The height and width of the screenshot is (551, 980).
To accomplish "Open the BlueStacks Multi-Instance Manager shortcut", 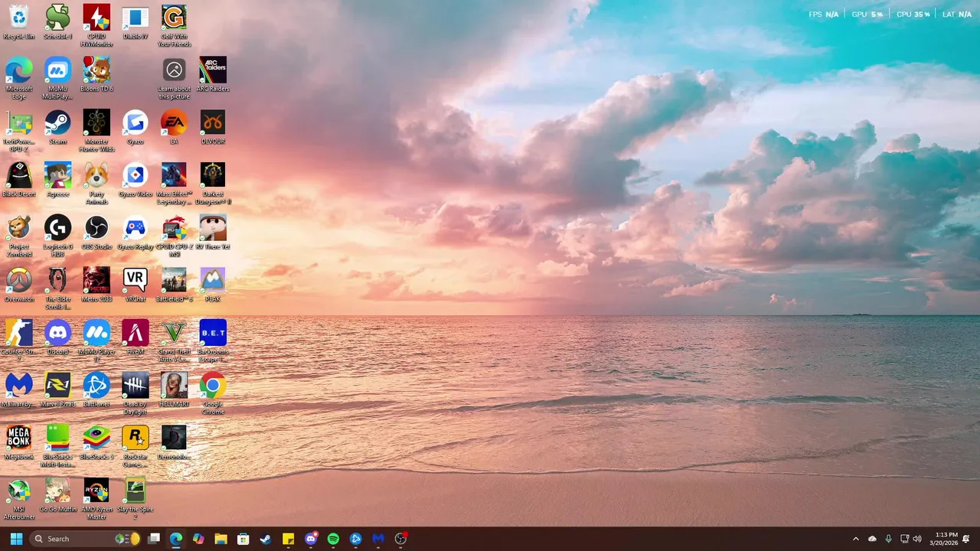I will (x=57, y=447).
